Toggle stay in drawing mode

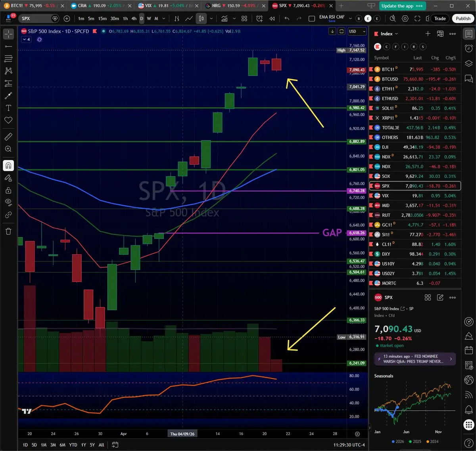click(8, 178)
